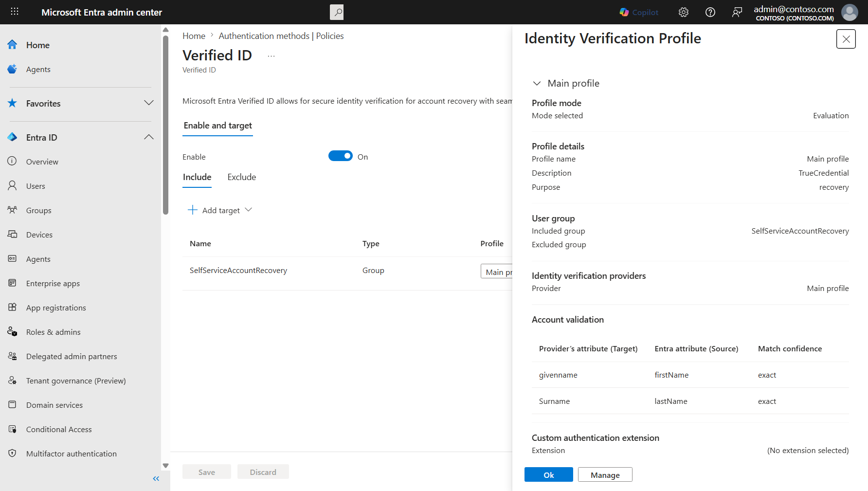
Task: Expand the Favorites section chevron
Action: [x=149, y=103]
